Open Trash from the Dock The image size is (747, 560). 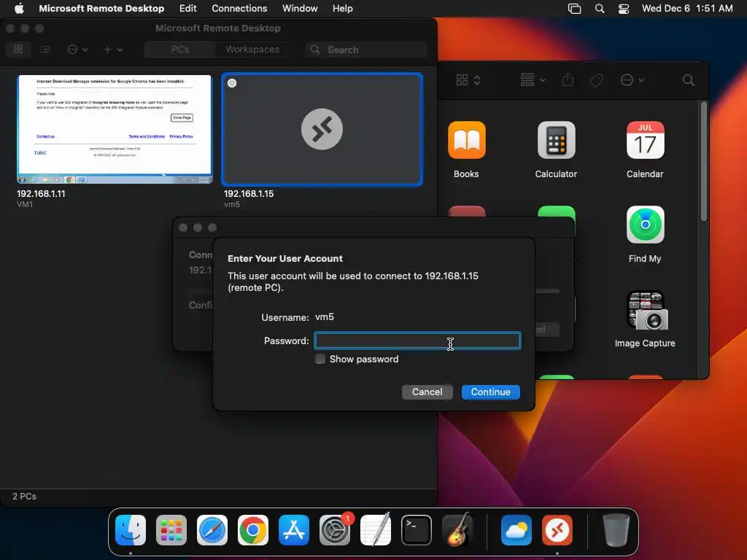tap(616, 530)
